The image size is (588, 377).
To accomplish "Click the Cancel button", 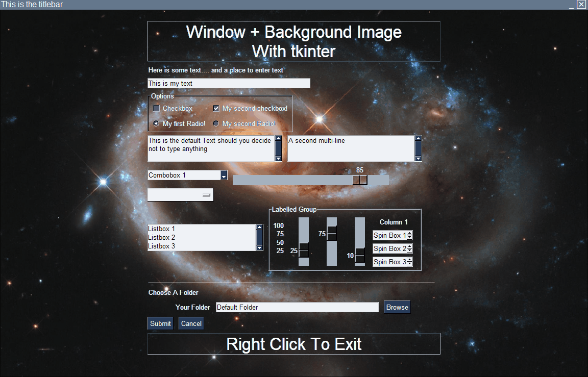I will point(191,323).
